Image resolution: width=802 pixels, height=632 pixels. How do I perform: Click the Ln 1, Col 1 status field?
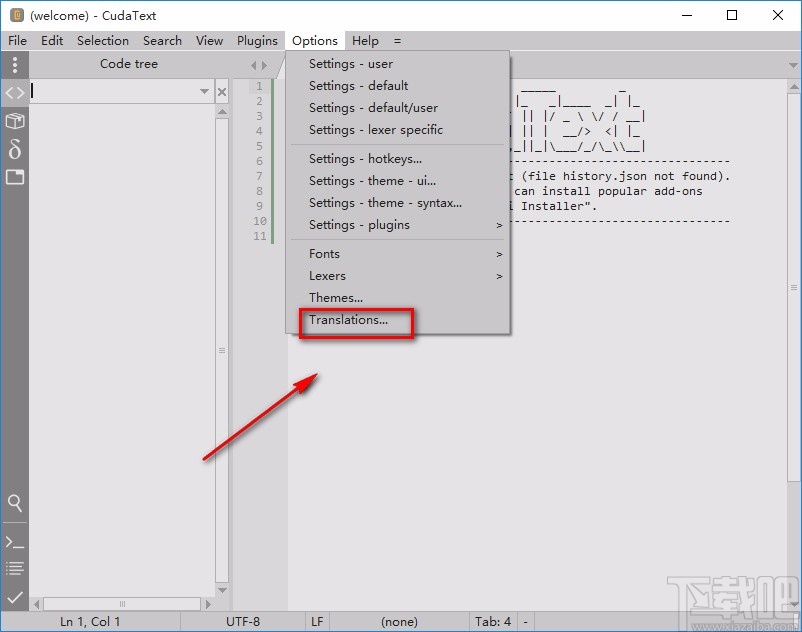[x=90, y=622]
